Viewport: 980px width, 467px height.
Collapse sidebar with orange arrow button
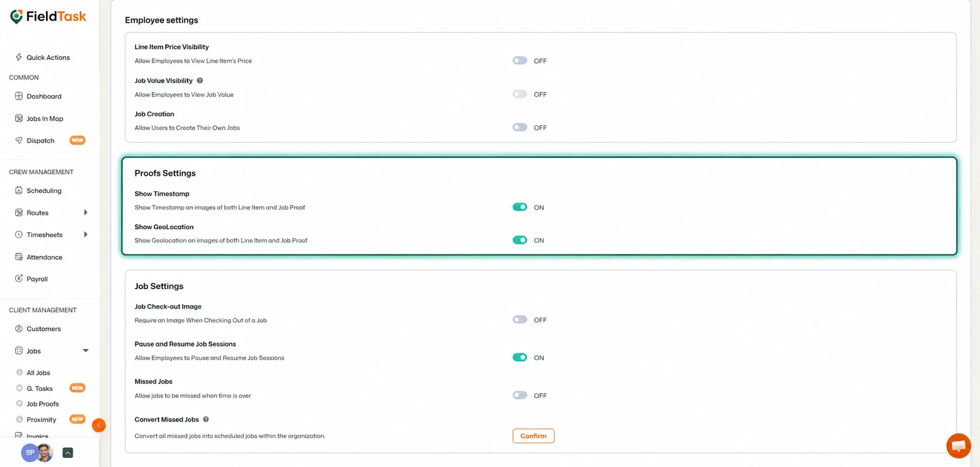(x=99, y=425)
